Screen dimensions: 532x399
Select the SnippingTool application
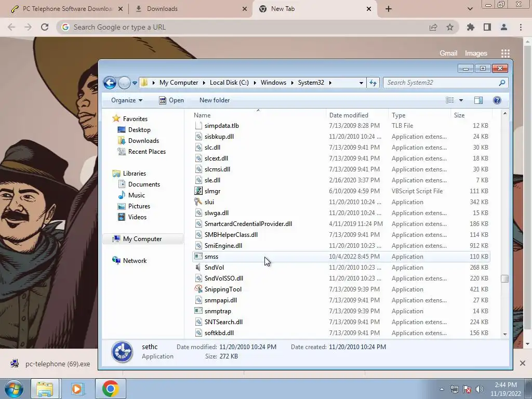pyautogui.click(x=341, y=289)
